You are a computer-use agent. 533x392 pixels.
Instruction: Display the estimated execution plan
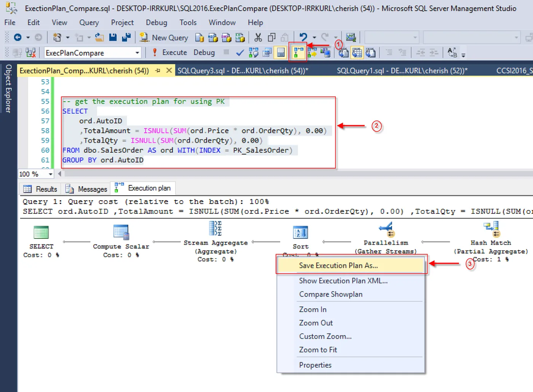(x=253, y=53)
